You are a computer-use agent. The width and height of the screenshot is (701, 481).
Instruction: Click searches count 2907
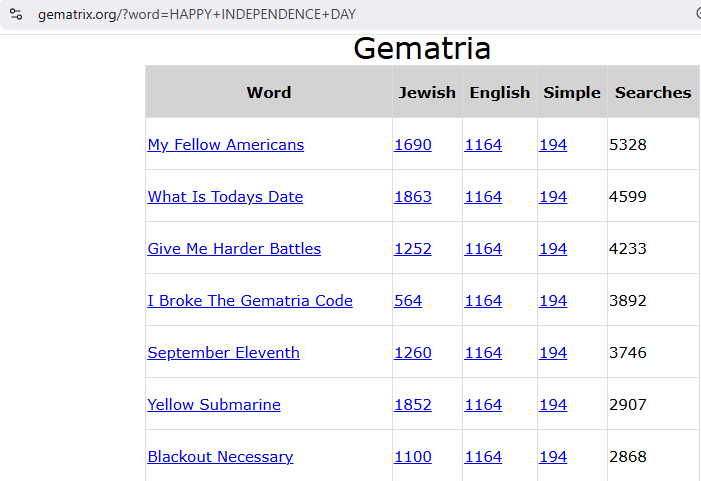coord(628,405)
